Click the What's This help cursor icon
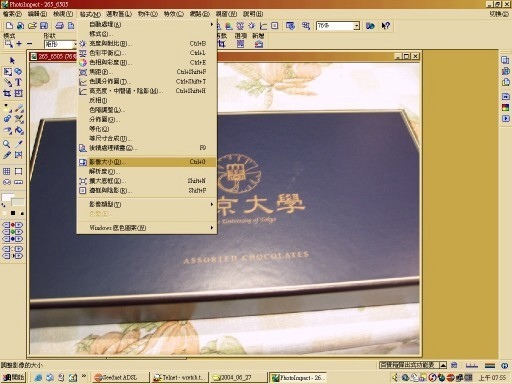Image resolution: width=512 pixels, height=384 pixels. coord(386,26)
